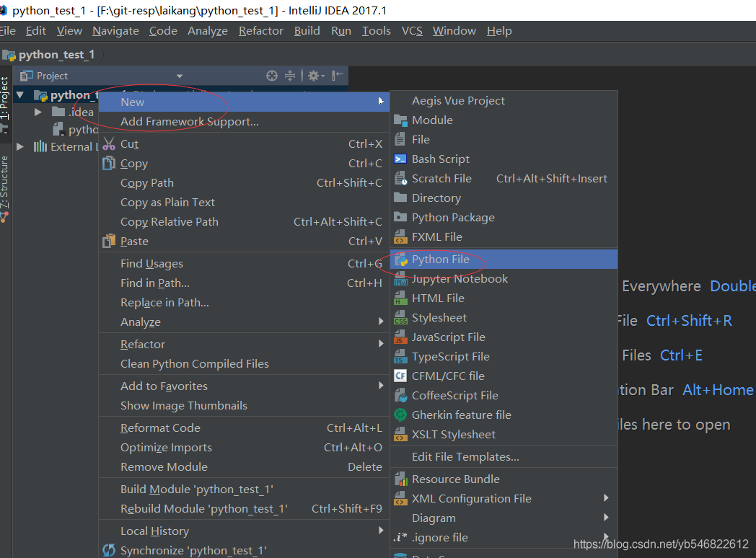Click the TypeScript File icon
This screenshot has width=756, height=558.
(400, 357)
